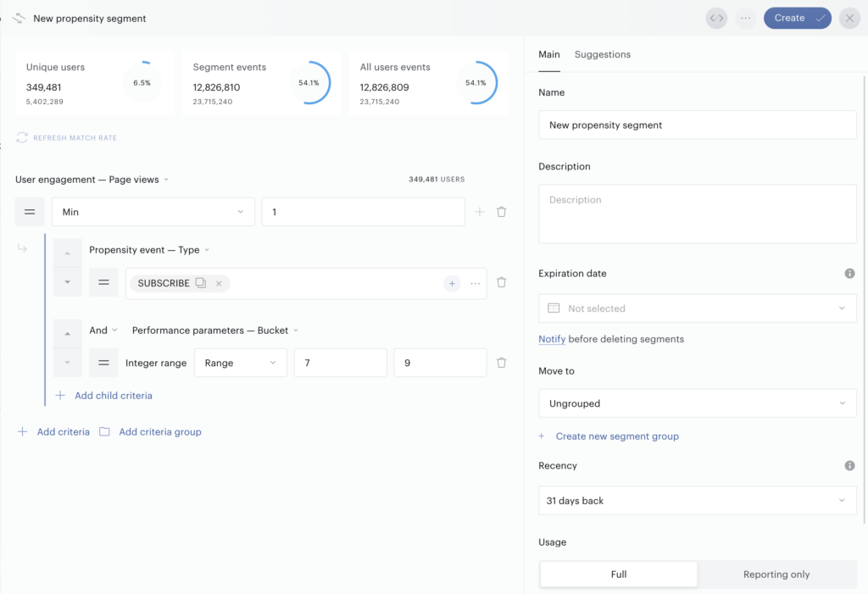The height and width of the screenshot is (594, 868).
Task: Select Full usage option
Action: 619,575
